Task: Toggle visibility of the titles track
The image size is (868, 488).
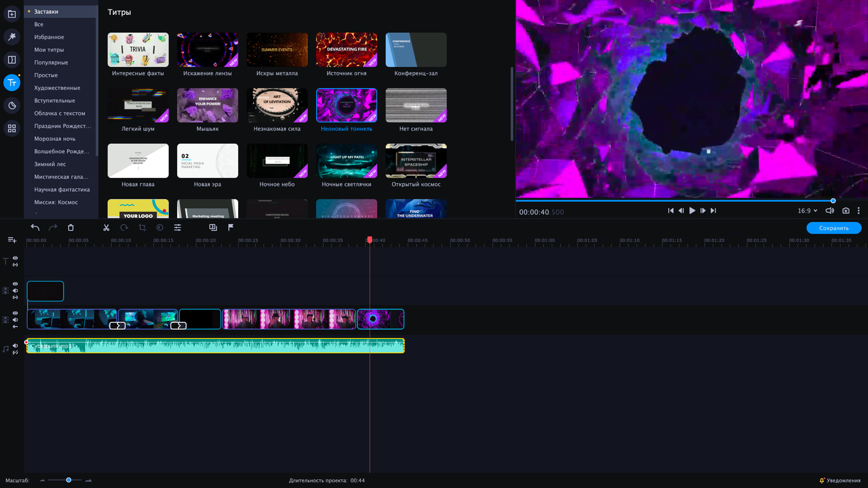Action: point(15,258)
